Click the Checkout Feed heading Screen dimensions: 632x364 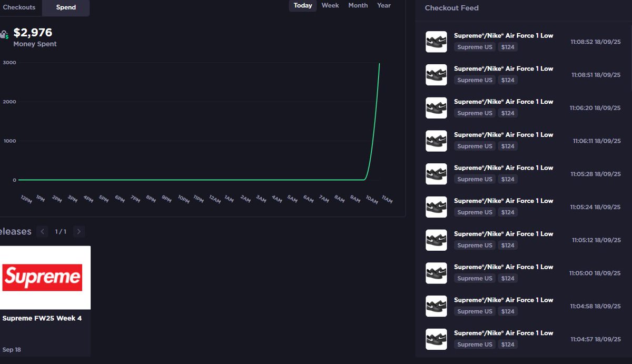tap(451, 8)
